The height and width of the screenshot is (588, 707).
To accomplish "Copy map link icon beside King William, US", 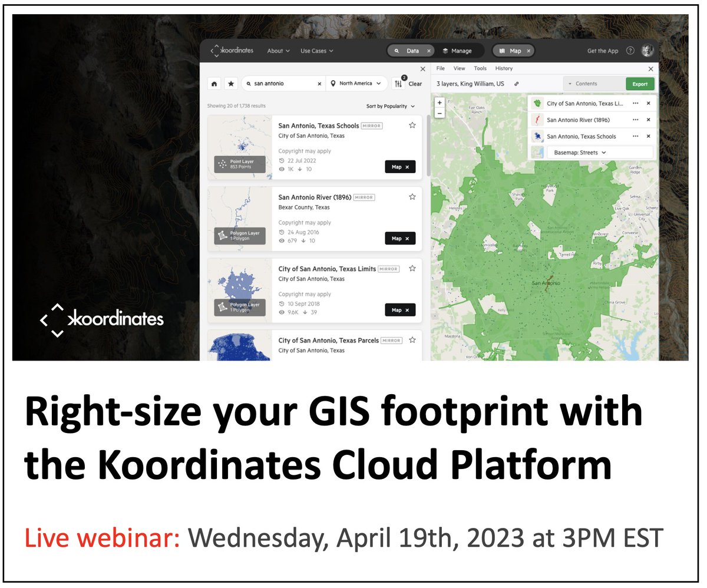I will (x=517, y=84).
